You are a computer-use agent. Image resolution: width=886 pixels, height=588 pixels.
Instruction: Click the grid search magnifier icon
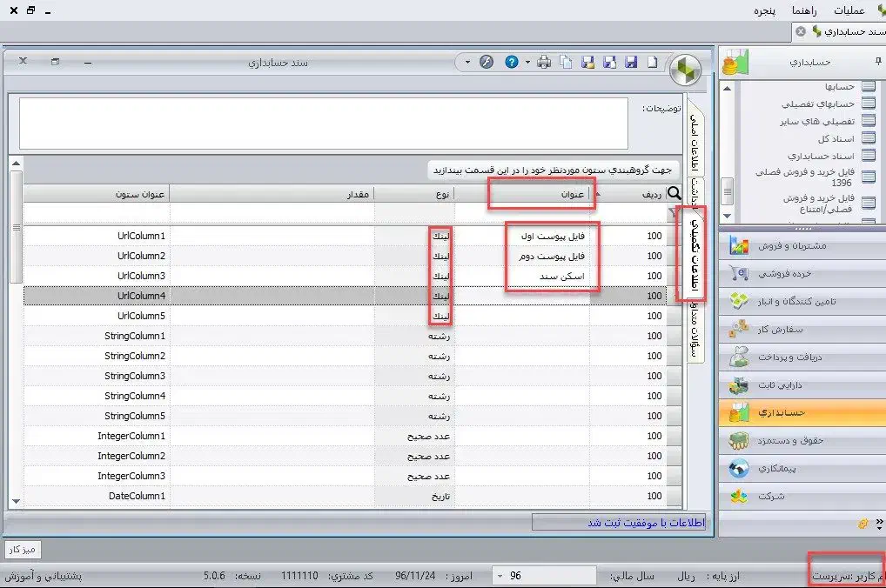[675, 194]
